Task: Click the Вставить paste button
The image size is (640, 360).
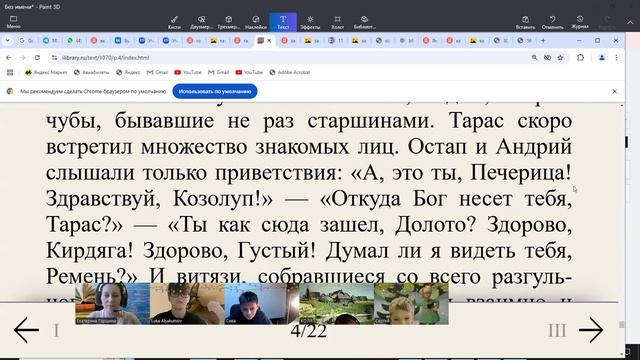Action: tap(525, 22)
